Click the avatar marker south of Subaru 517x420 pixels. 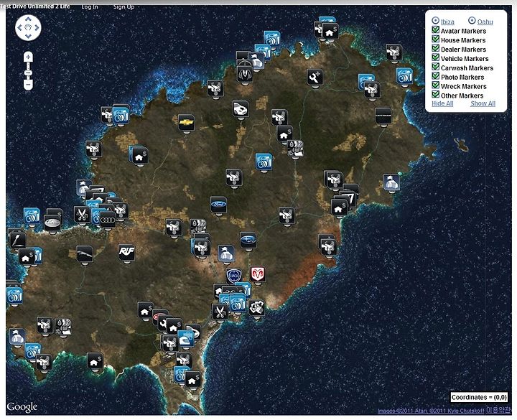(226, 253)
